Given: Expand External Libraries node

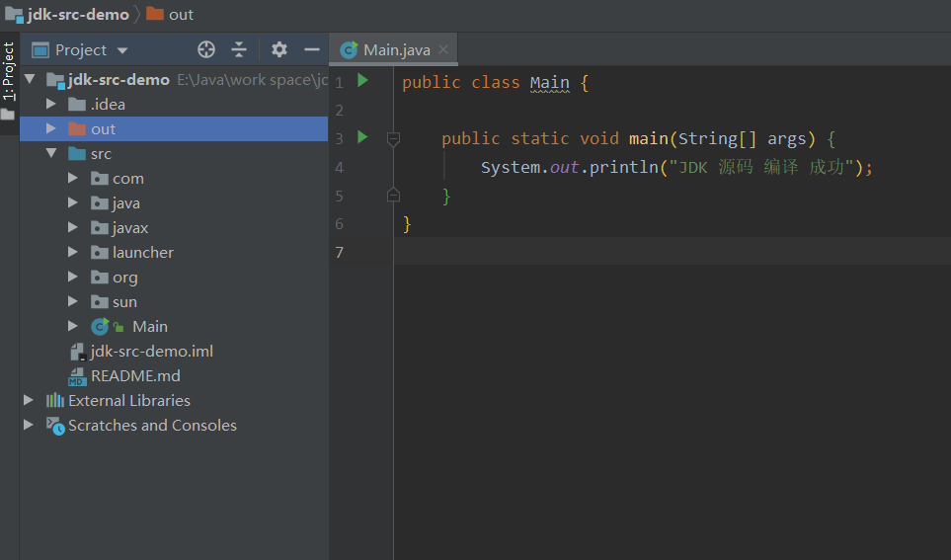Looking at the screenshot, I should click(29, 400).
